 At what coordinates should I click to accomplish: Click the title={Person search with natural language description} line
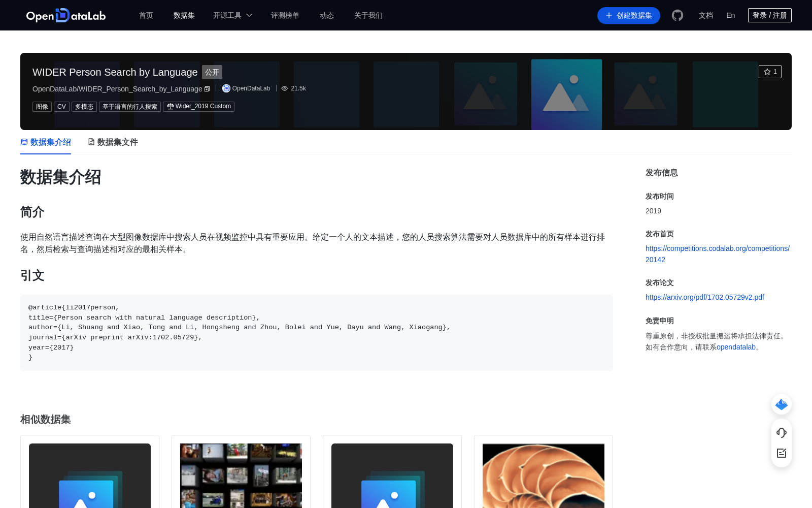pos(144,317)
